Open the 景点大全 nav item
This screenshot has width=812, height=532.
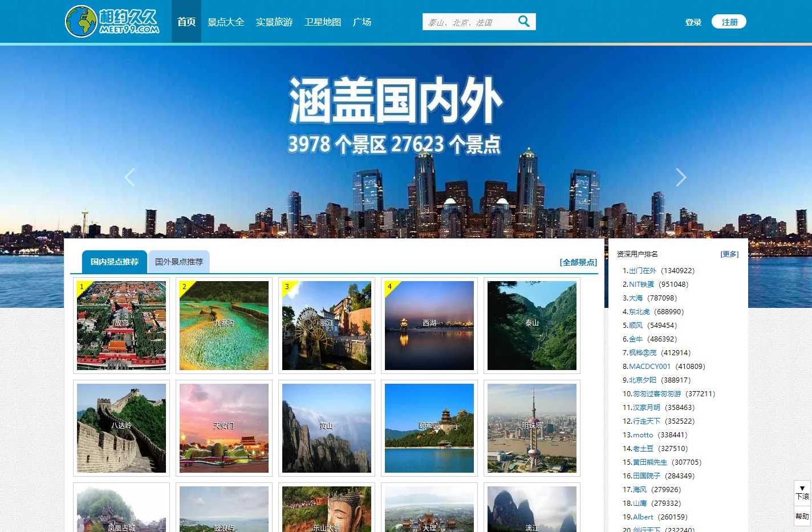226,22
